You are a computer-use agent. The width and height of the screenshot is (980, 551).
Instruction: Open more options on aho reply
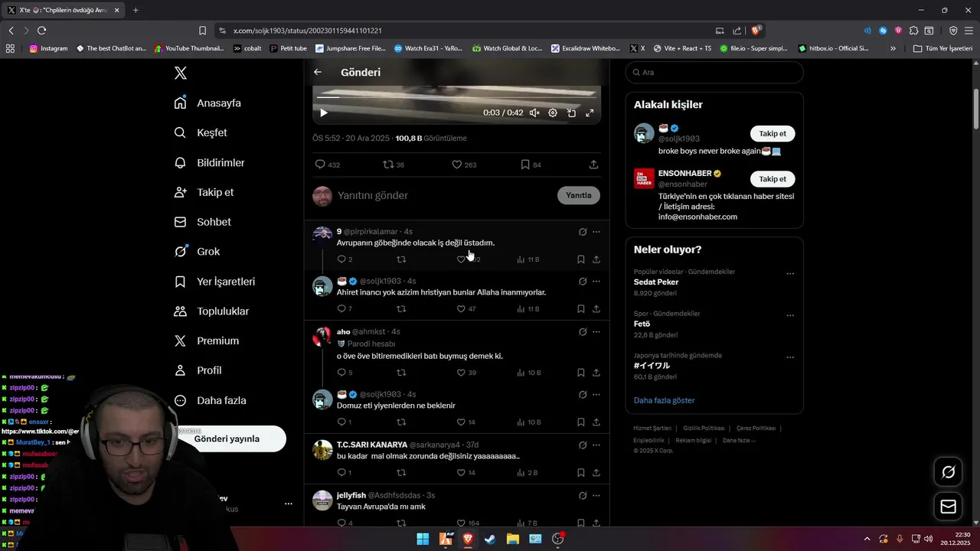pos(596,332)
